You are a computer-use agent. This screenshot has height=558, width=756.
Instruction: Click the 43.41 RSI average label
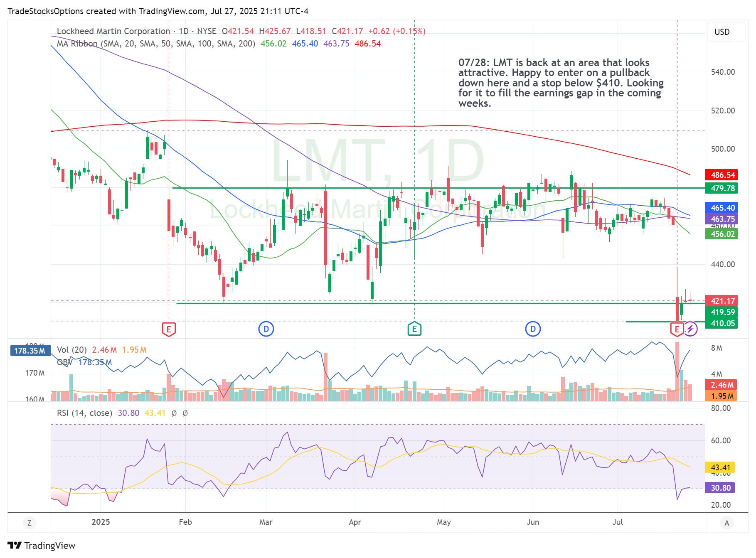point(720,467)
